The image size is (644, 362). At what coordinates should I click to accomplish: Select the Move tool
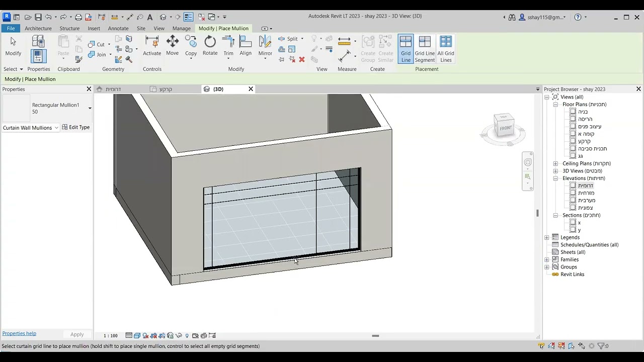point(172,46)
